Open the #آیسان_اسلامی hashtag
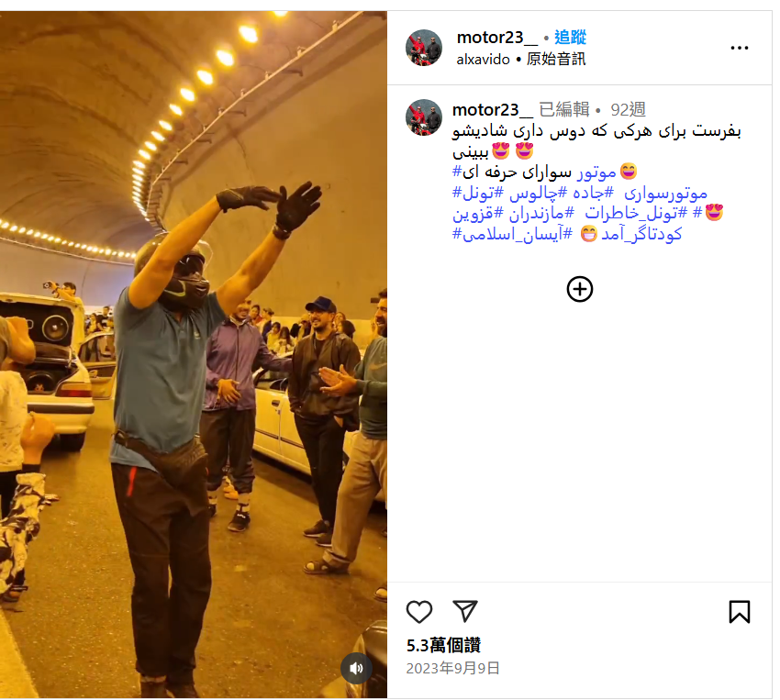 [512, 234]
